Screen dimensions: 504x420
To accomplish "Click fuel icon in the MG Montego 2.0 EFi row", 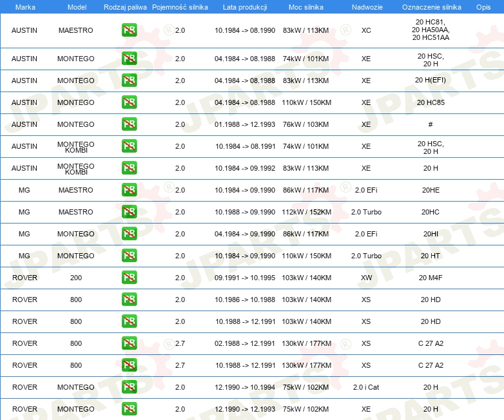I will 129,234.
